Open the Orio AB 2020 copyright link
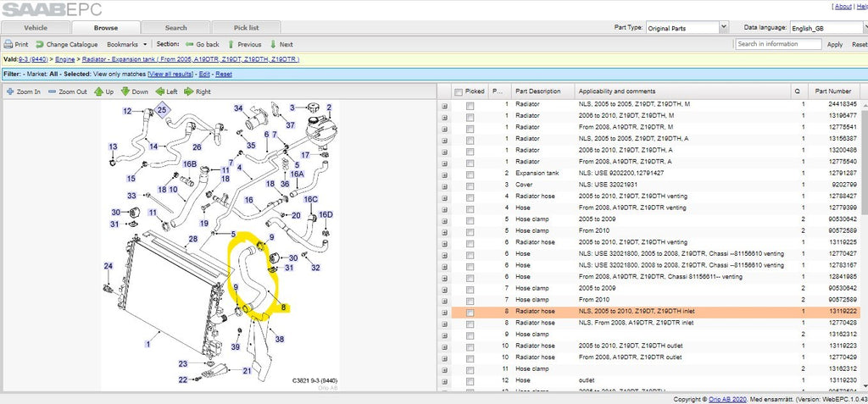 728,399
